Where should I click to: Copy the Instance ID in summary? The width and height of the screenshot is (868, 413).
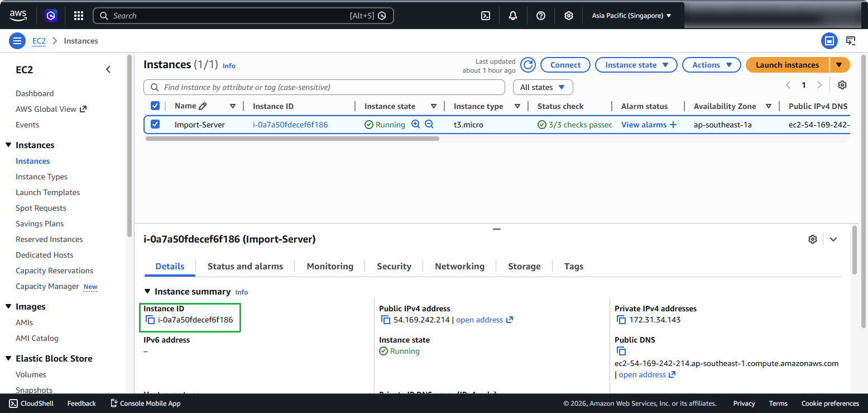tap(150, 320)
